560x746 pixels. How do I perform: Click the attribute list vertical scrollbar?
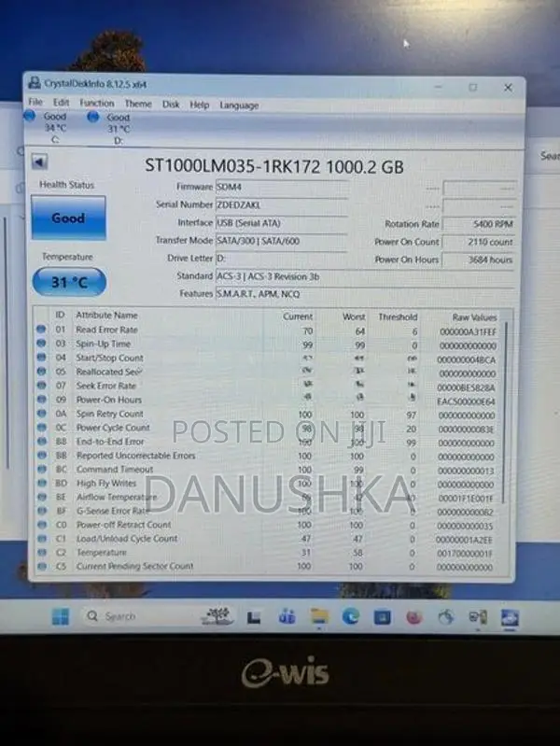(x=507, y=414)
